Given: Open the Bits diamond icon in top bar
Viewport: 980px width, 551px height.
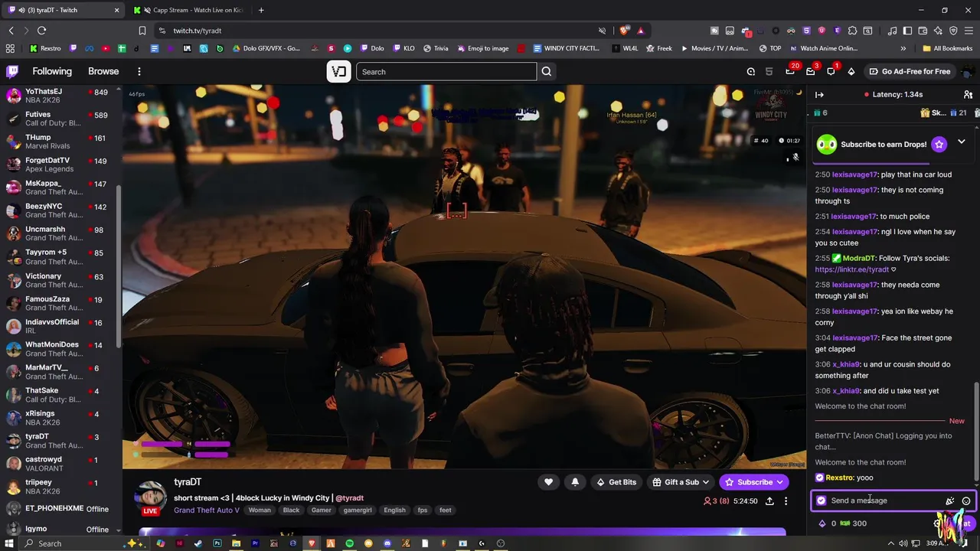Looking at the screenshot, I should 851,71.
